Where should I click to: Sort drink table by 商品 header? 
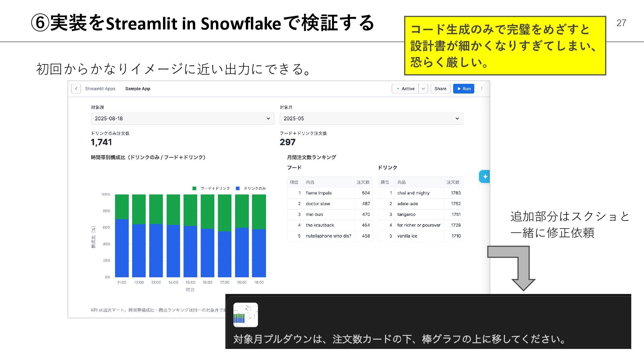tap(401, 182)
